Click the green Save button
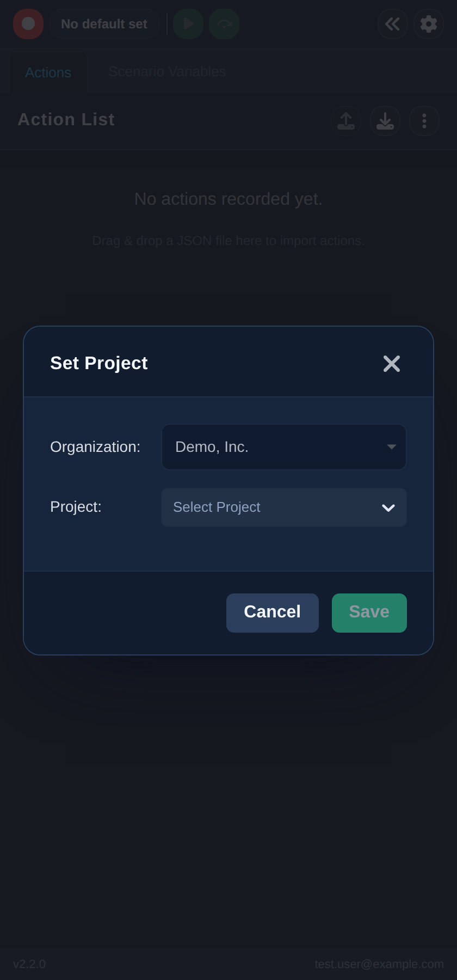The width and height of the screenshot is (457, 980). pyautogui.click(x=369, y=613)
